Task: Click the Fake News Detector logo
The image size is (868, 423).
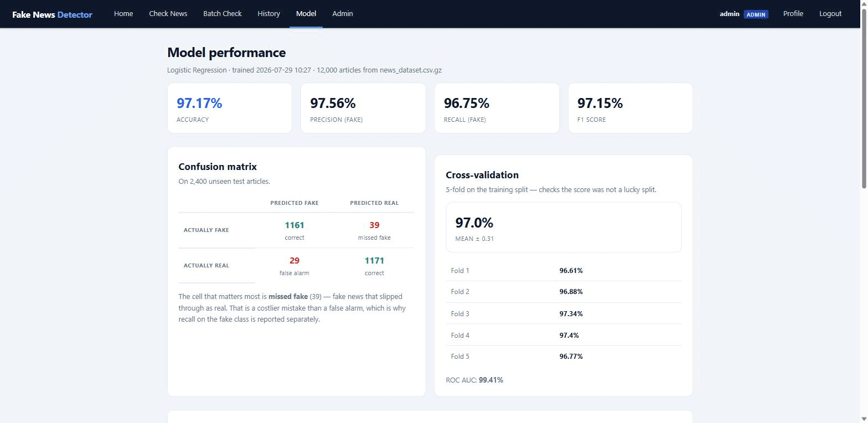Action: point(52,14)
